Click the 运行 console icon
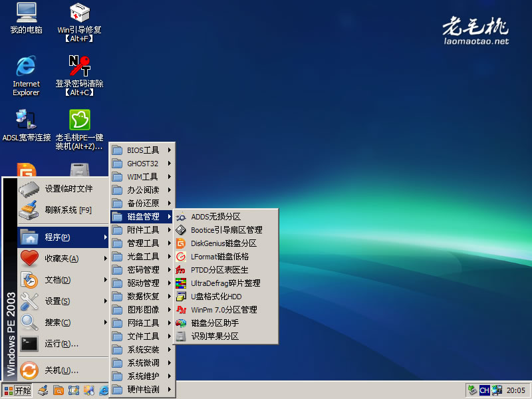Screen dimensions: 532x399 point(29,344)
